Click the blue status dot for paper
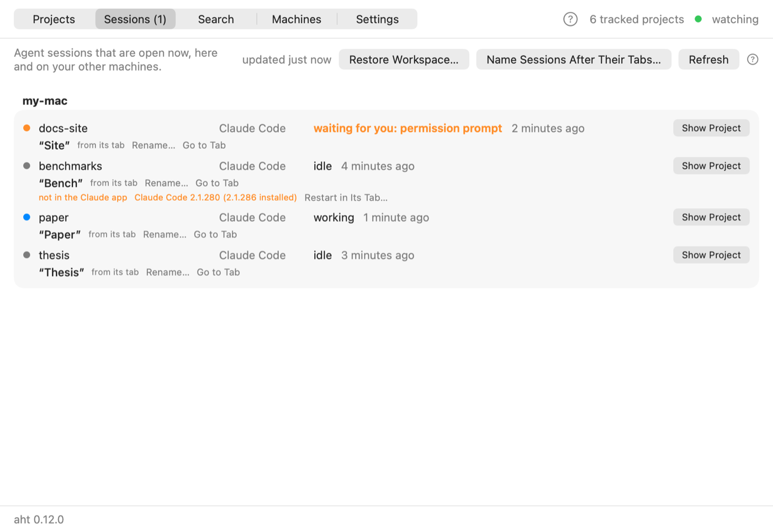 tap(27, 217)
